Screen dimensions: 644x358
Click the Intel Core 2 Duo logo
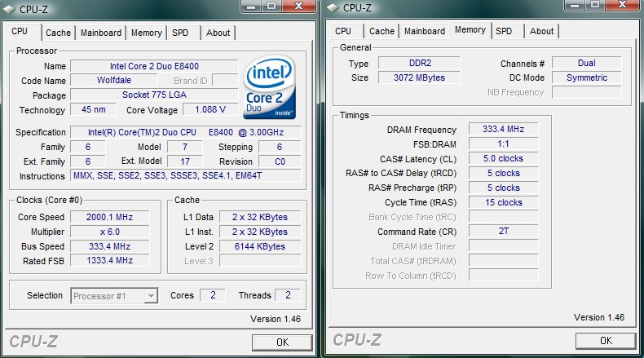coord(270,87)
